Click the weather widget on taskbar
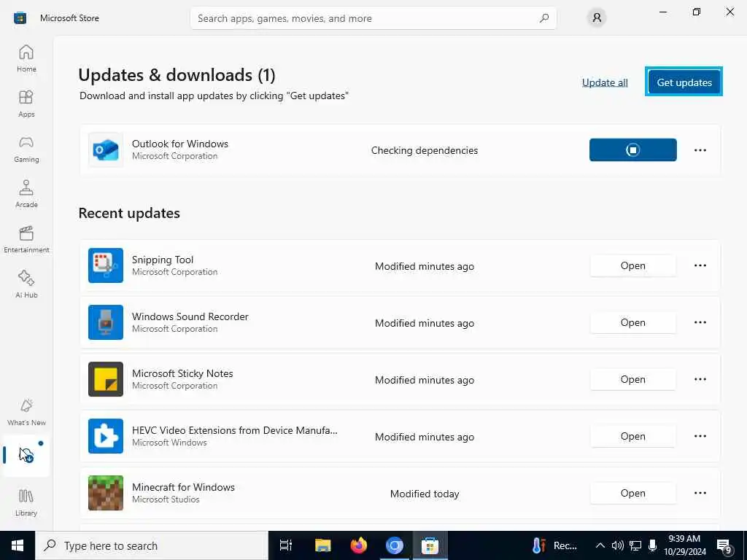The image size is (747, 560). pos(554,545)
